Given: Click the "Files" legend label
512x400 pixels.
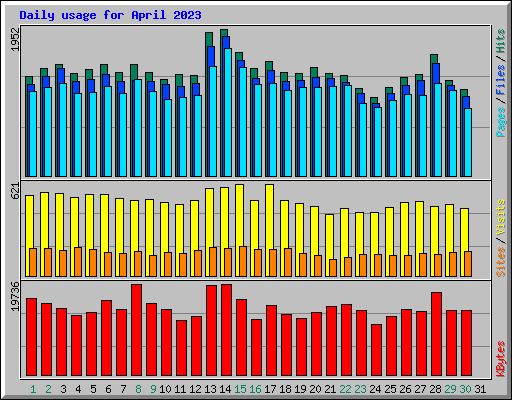Looking at the screenshot, I should pyautogui.click(x=501, y=80).
